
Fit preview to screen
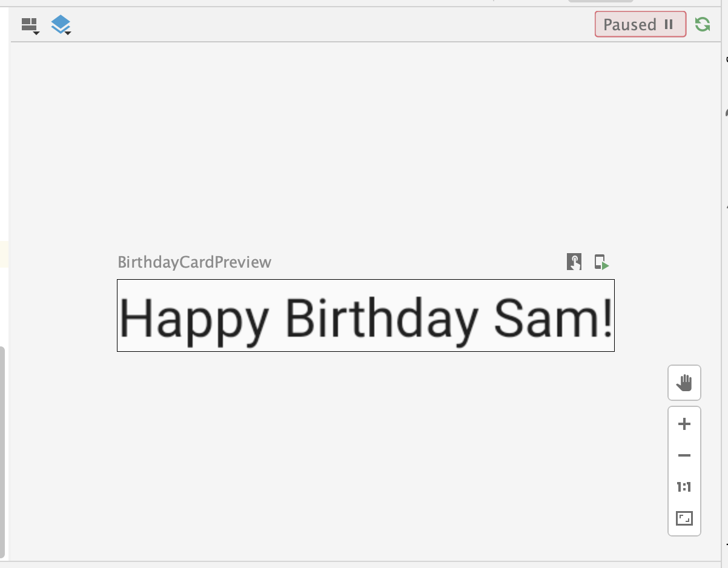[x=684, y=518]
